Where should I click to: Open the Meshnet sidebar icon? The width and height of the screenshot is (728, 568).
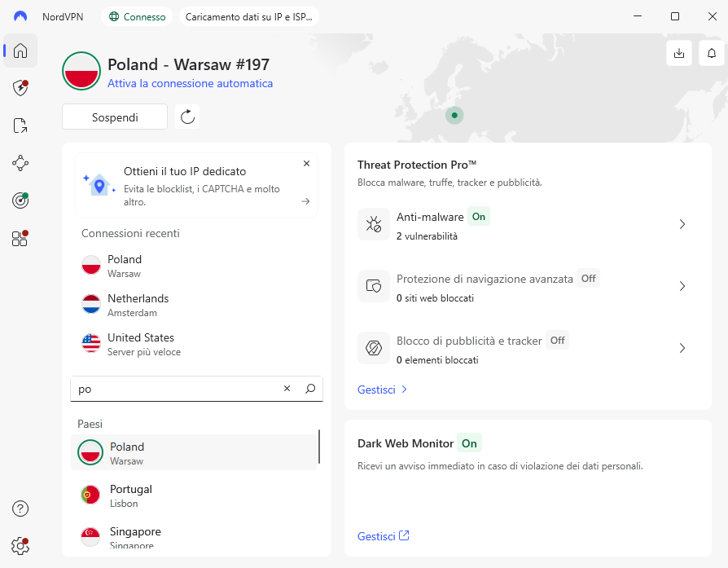click(20, 163)
